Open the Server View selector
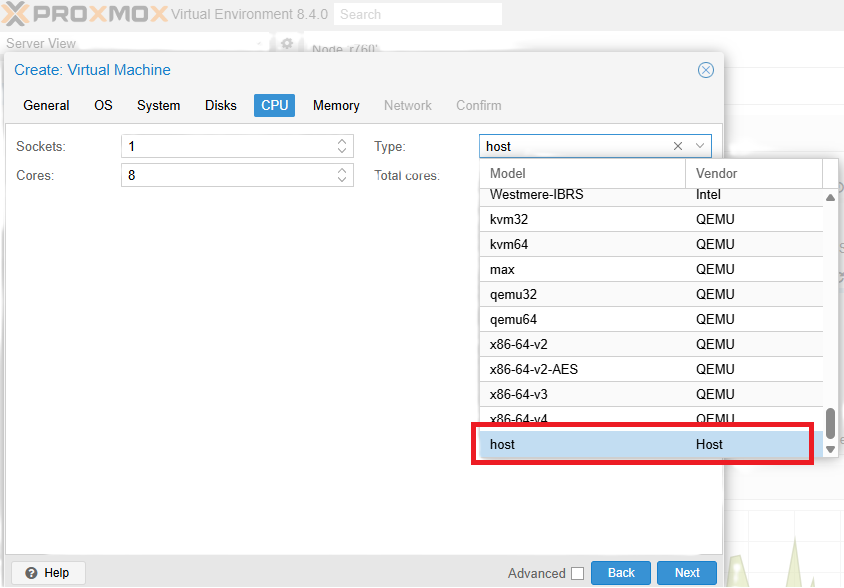The height and width of the screenshot is (588, 844). pos(135,44)
